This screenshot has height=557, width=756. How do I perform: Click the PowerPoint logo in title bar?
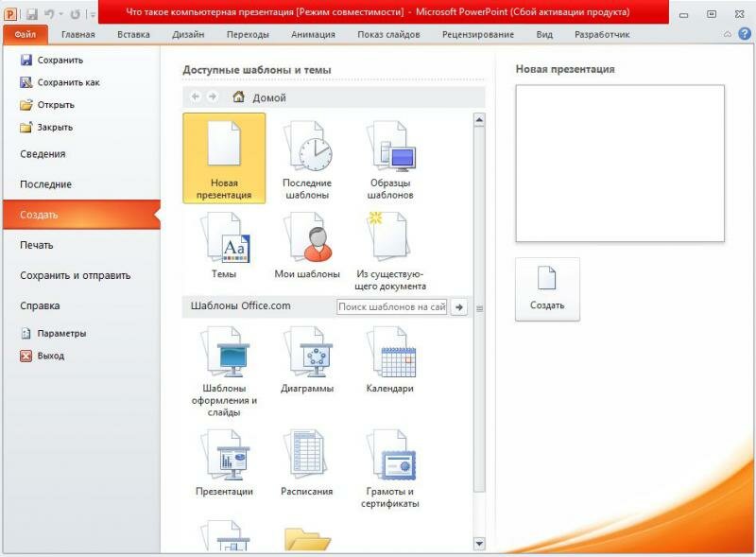pos(10,14)
